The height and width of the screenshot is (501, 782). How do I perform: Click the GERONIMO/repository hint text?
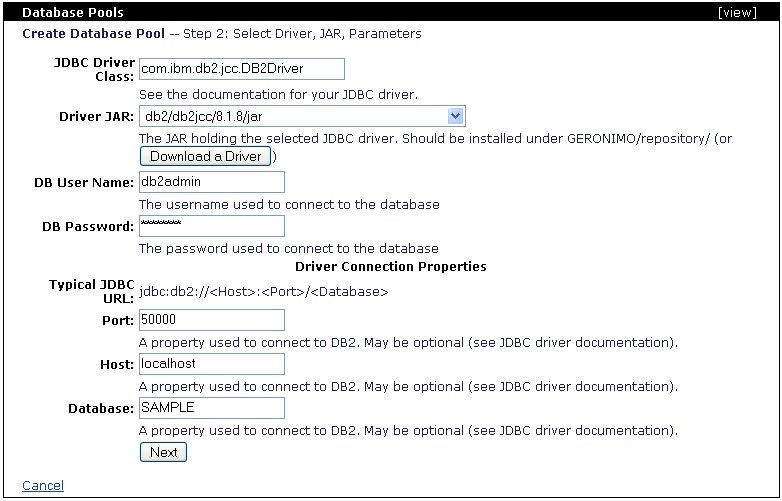point(435,139)
